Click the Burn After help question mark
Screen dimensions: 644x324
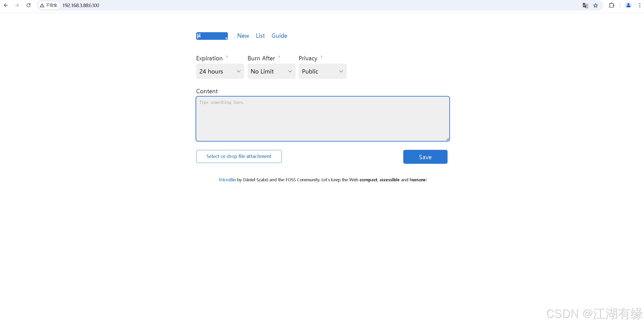[279, 57]
